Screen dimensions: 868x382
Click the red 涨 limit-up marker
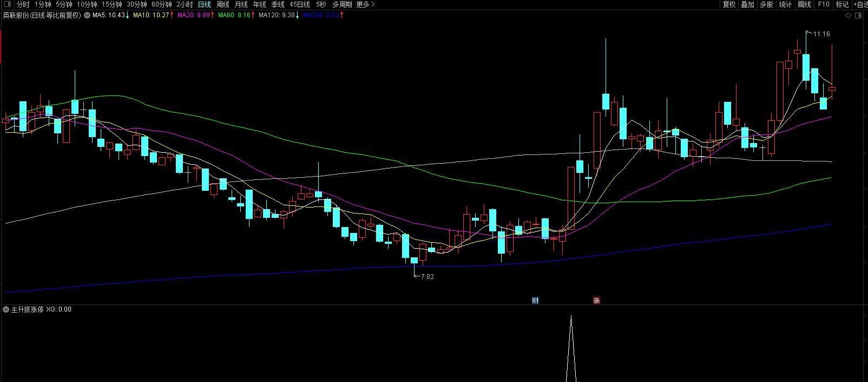coord(596,301)
